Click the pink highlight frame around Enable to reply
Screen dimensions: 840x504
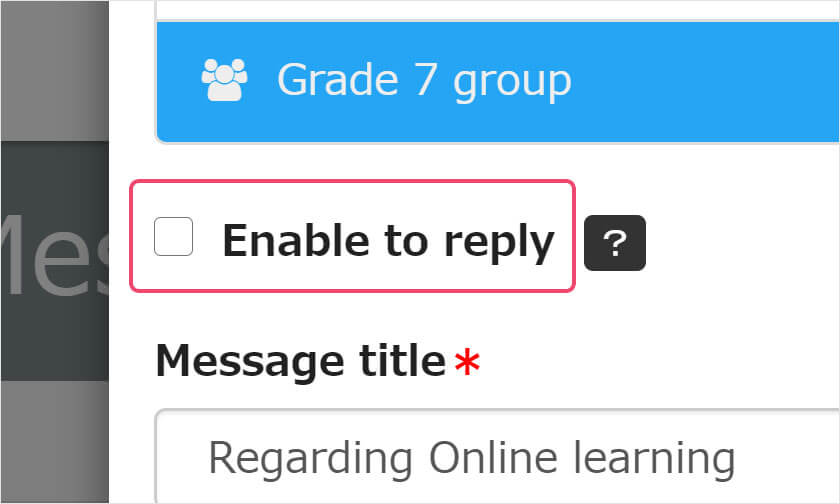(x=352, y=184)
